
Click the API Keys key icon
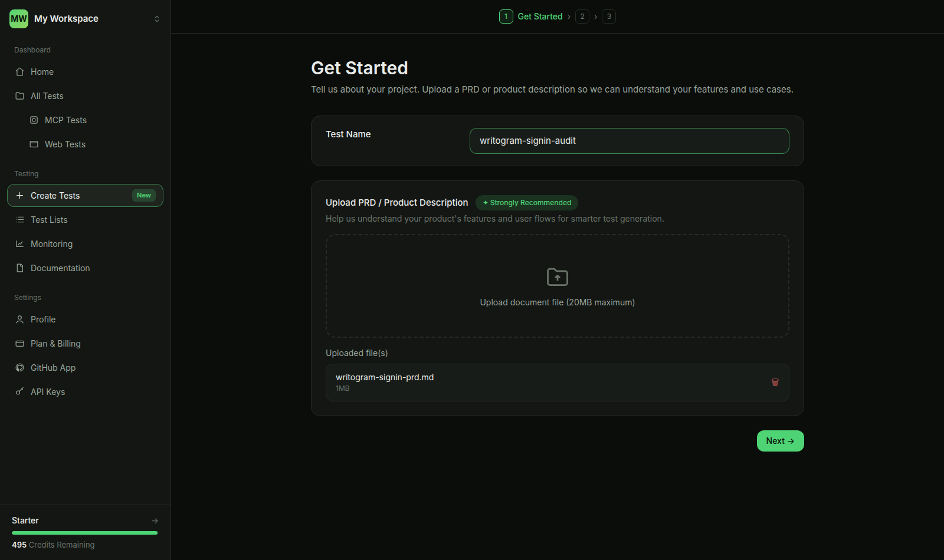click(19, 392)
